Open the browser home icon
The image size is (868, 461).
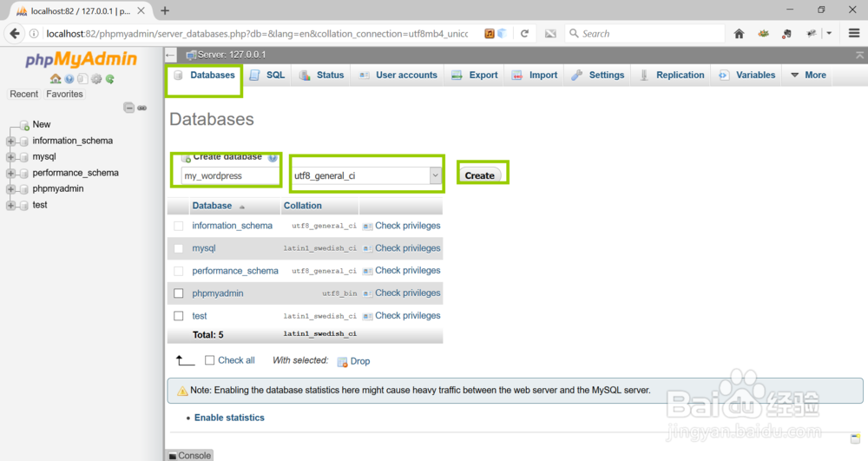coord(739,34)
